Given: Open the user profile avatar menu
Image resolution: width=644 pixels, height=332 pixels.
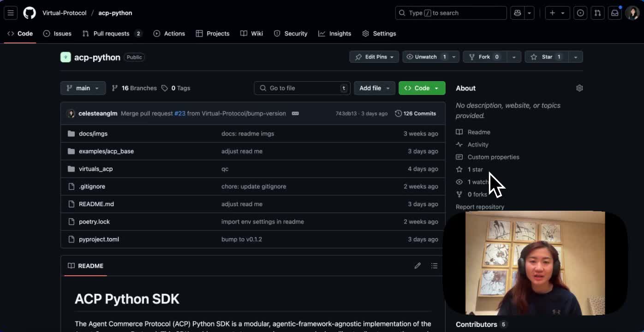Looking at the screenshot, I should (x=632, y=13).
